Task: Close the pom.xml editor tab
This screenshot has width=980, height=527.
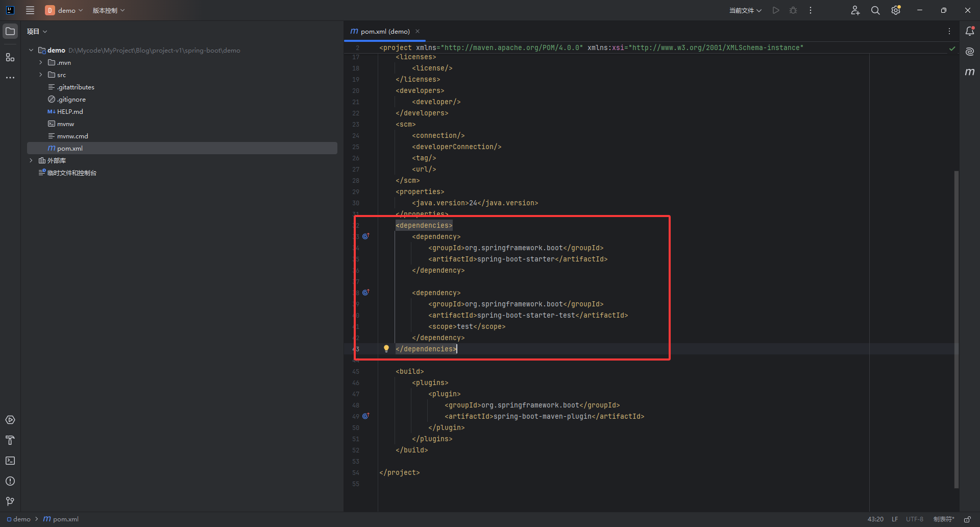Action: coord(418,32)
